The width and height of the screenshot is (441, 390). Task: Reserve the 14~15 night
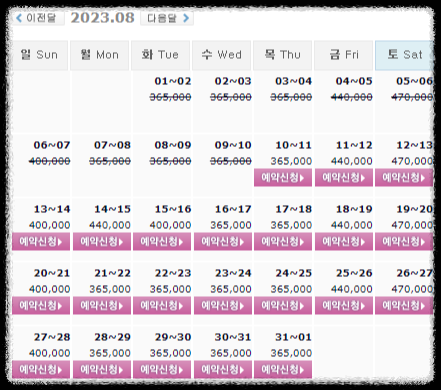(102, 241)
